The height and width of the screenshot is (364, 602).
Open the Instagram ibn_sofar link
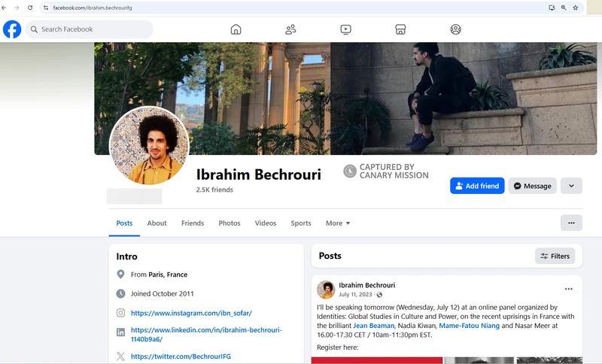click(191, 313)
